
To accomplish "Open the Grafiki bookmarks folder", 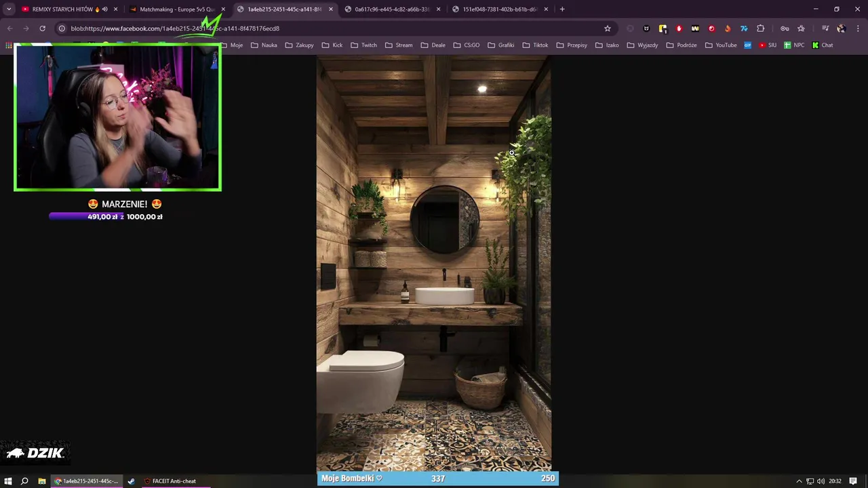I will click(501, 45).
